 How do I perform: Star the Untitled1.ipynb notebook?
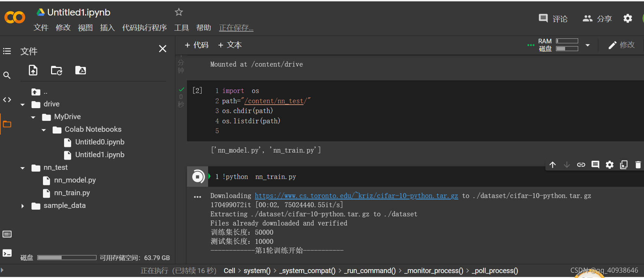[x=179, y=12]
